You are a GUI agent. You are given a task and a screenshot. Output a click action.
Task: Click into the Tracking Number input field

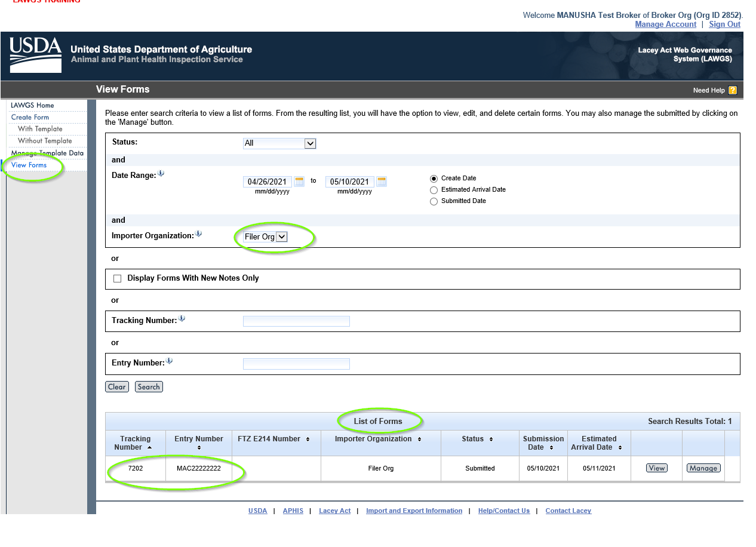296,321
